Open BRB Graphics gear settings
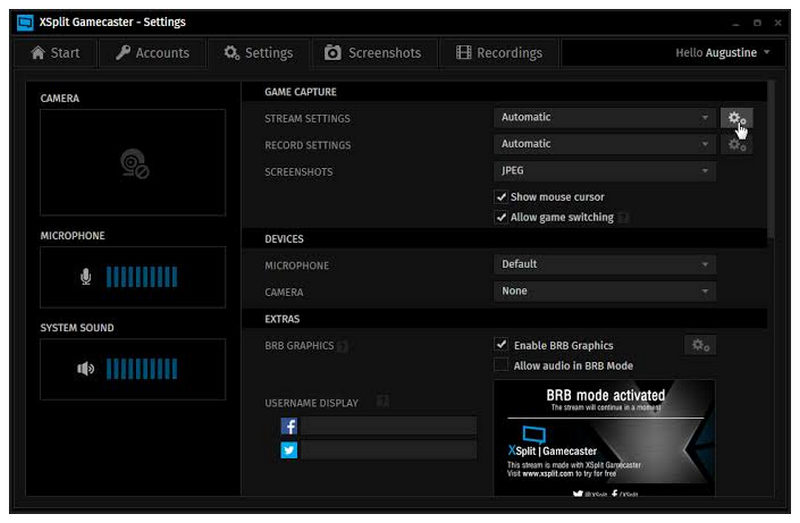 click(700, 345)
